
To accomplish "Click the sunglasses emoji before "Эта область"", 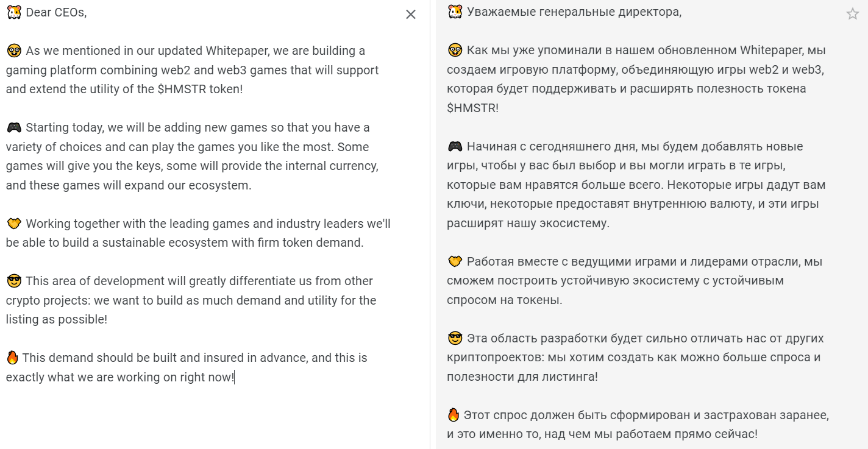I will (x=455, y=338).
